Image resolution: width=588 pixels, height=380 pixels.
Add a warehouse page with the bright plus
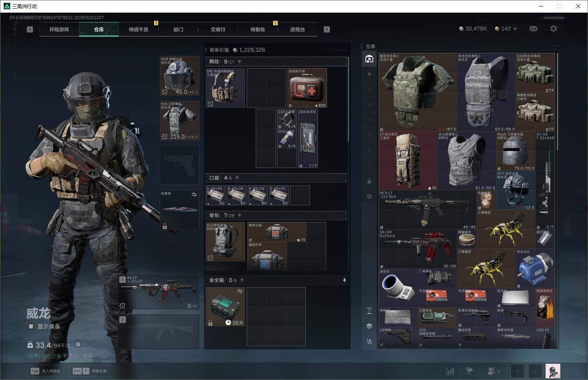pos(369,74)
